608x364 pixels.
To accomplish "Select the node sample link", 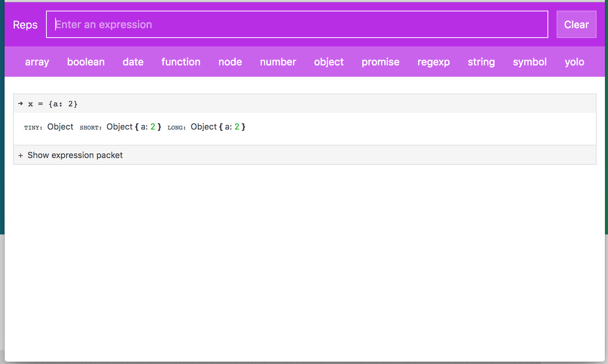I will coord(230,62).
